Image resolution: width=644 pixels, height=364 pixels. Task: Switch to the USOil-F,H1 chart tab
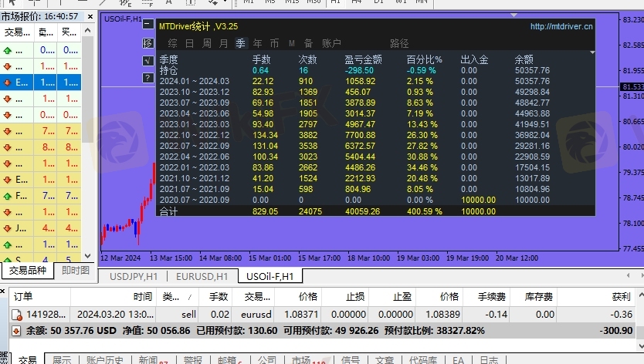(269, 277)
